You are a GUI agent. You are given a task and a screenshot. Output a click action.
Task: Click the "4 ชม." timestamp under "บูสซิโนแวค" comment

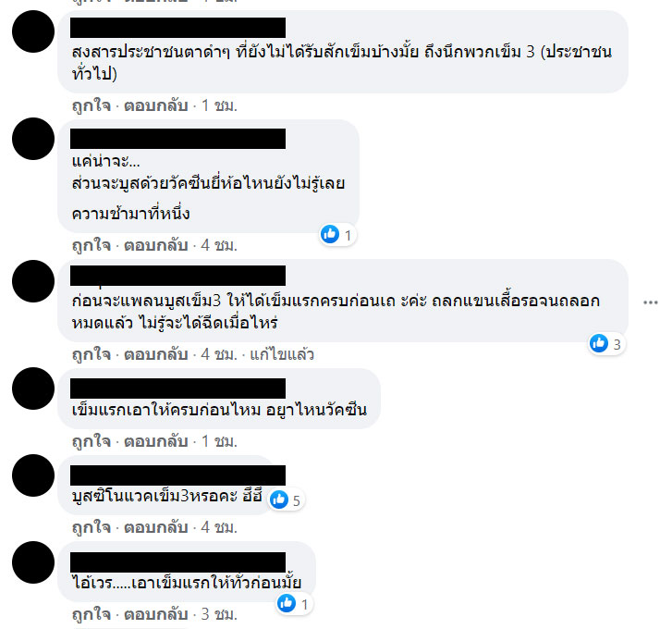pyautogui.click(x=219, y=527)
